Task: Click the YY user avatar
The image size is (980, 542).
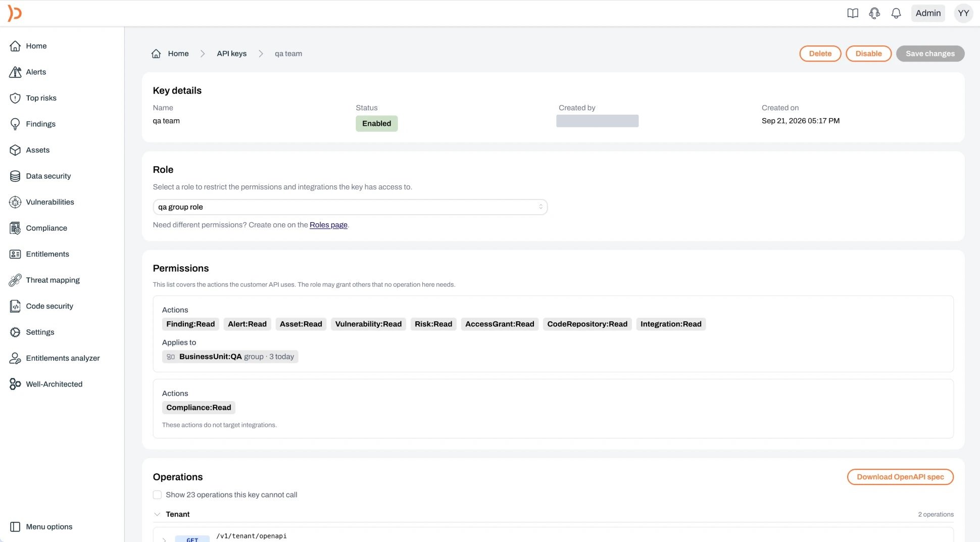Action: click(x=963, y=13)
